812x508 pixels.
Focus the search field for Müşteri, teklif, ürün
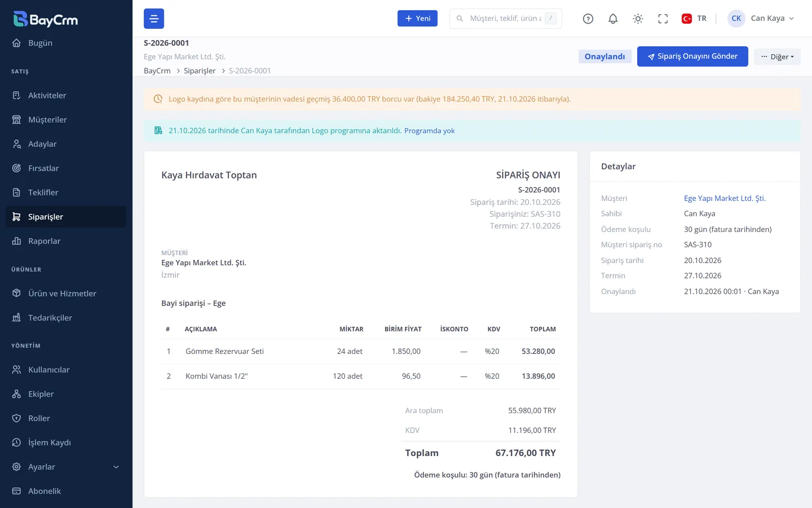point(506,19)
